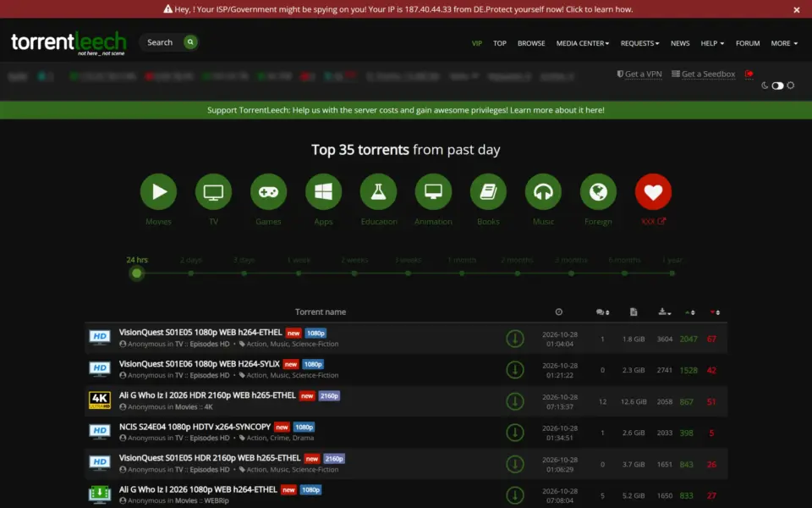This screenshot has height=508, width=812.
Task: Select the sun light-mode icon
Action: tap(790, 86)
